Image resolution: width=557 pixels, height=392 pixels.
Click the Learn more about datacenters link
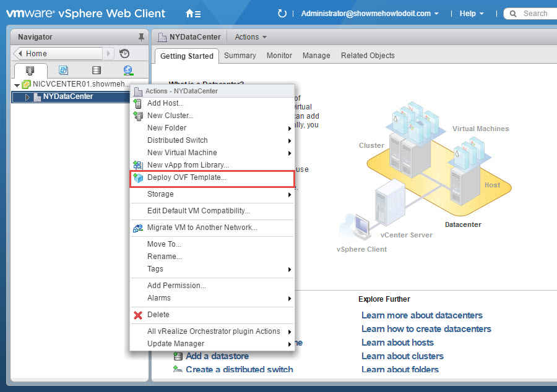click(422, 315)
